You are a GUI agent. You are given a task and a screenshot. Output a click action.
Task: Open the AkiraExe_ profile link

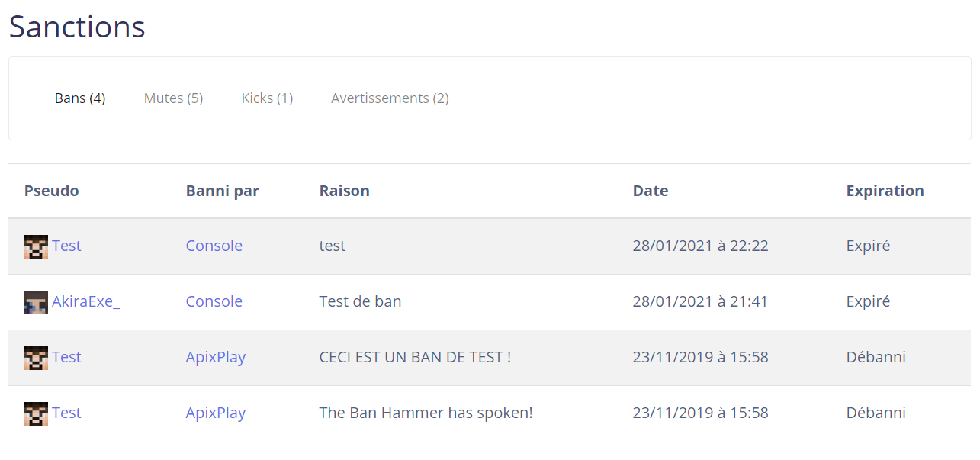point(86,301)
